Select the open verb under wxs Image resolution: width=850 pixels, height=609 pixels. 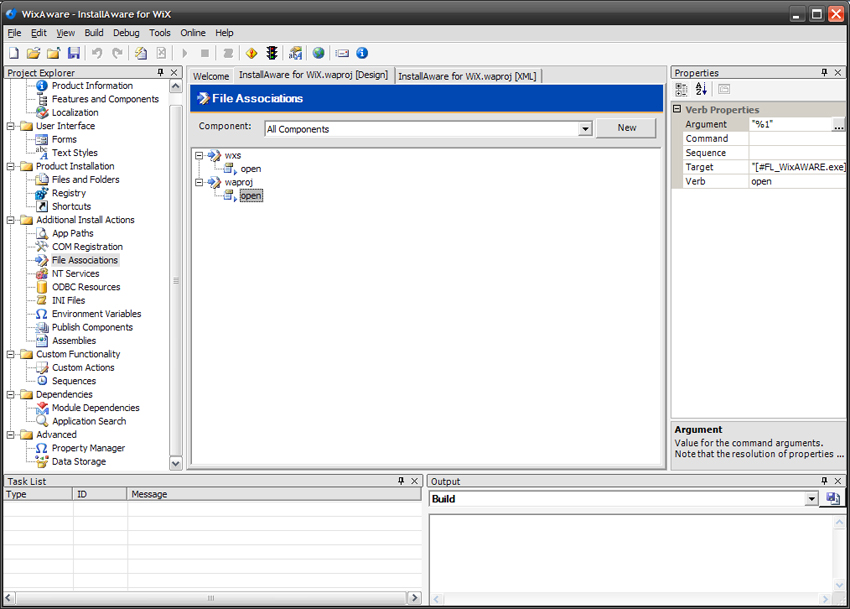point(250,169)
